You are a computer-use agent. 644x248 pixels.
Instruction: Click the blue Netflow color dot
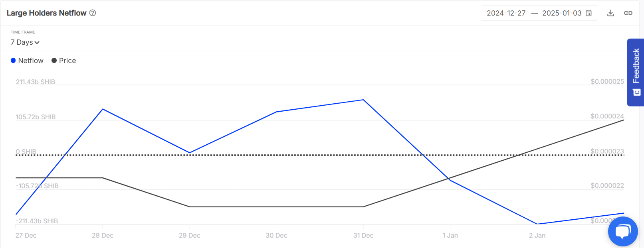(x=13, y=61)
